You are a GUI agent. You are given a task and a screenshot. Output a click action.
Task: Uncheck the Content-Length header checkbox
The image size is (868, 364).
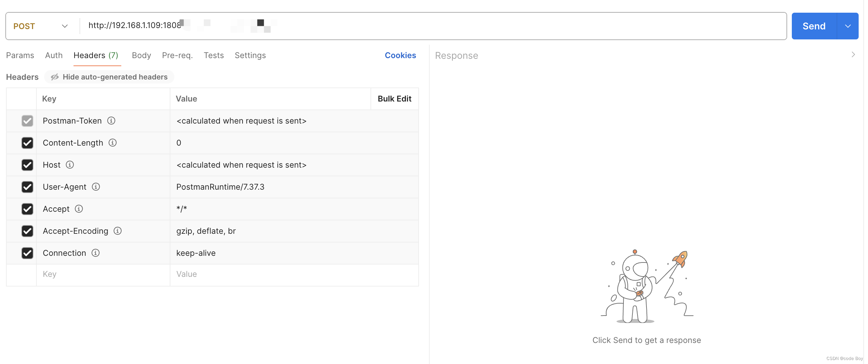point(27,143)
